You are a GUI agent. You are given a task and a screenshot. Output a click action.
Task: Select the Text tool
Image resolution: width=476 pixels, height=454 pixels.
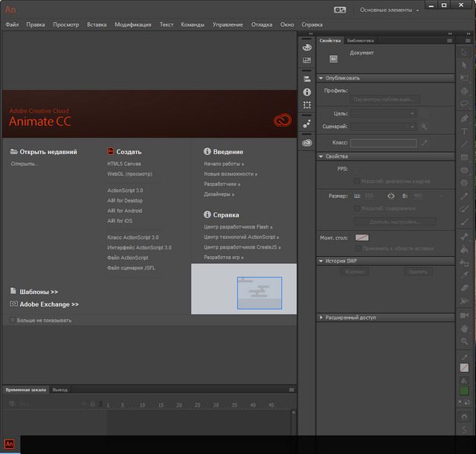pyautogui.click(x=464, y=131)
